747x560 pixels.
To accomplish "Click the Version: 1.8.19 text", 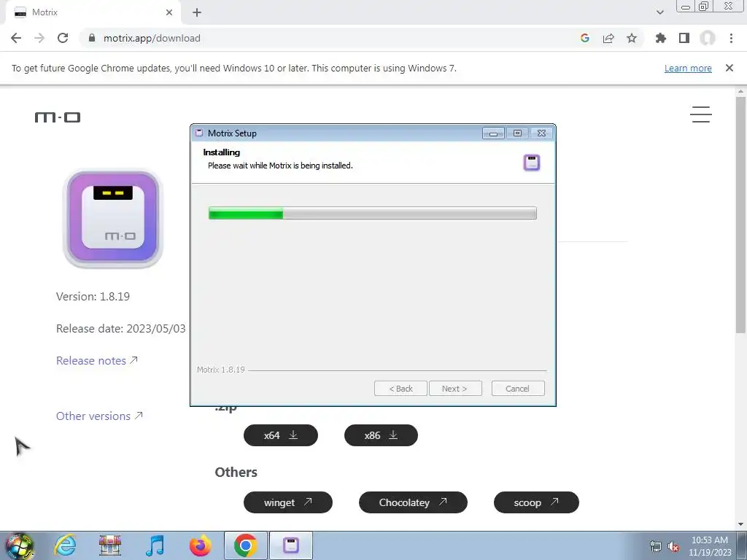I will coord(93,296).
